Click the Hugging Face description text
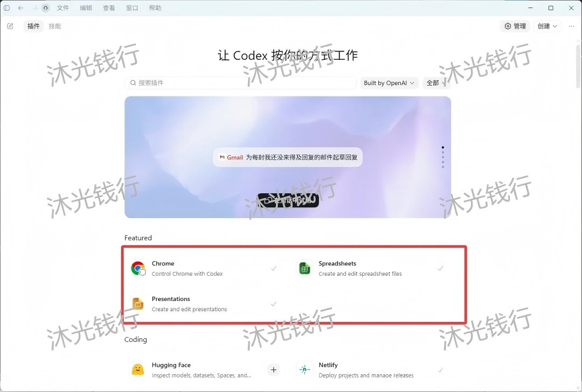The height and width of the screenshot is (392, 582). click(x=202, y=375)
